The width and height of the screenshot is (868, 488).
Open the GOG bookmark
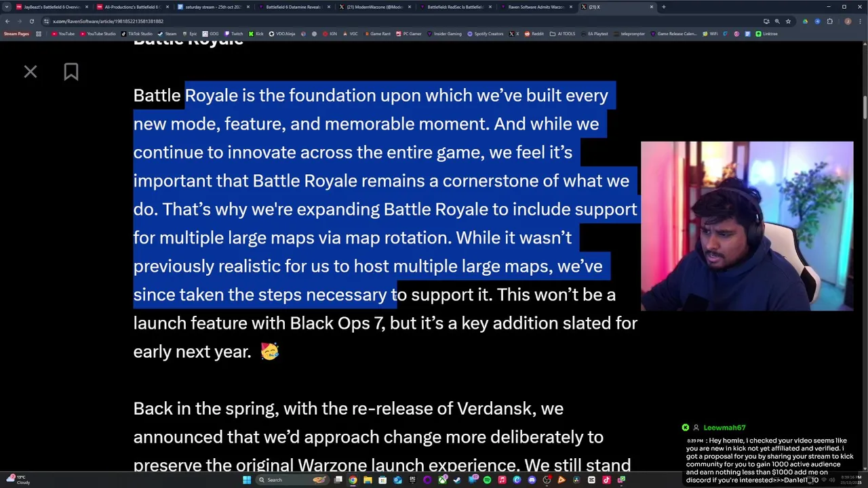pos(210,34)
